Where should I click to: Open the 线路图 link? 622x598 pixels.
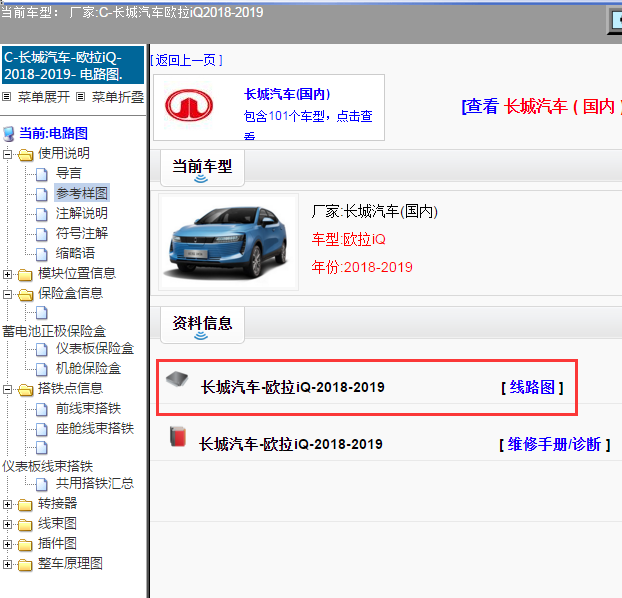coord(532,387)
